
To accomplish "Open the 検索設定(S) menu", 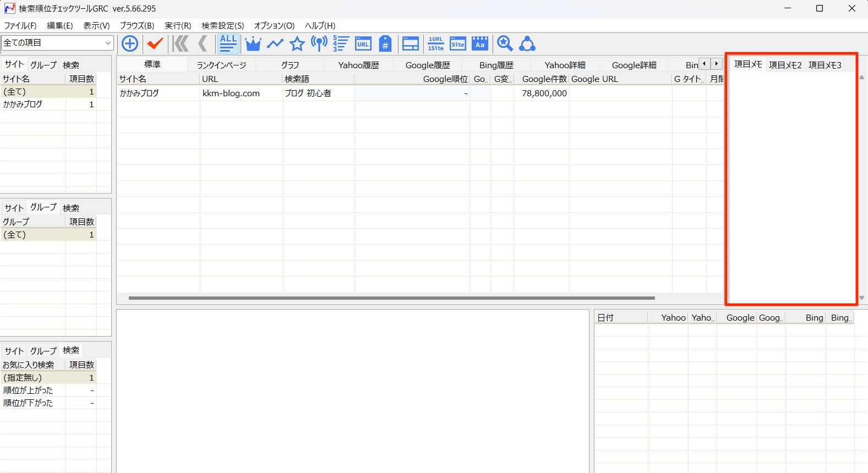I will click(x=222, y=26).
